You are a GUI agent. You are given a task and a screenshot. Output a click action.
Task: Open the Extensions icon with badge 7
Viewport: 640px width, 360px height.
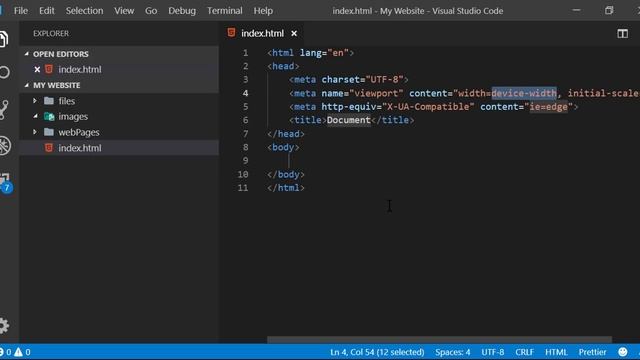tap(6, 182)
